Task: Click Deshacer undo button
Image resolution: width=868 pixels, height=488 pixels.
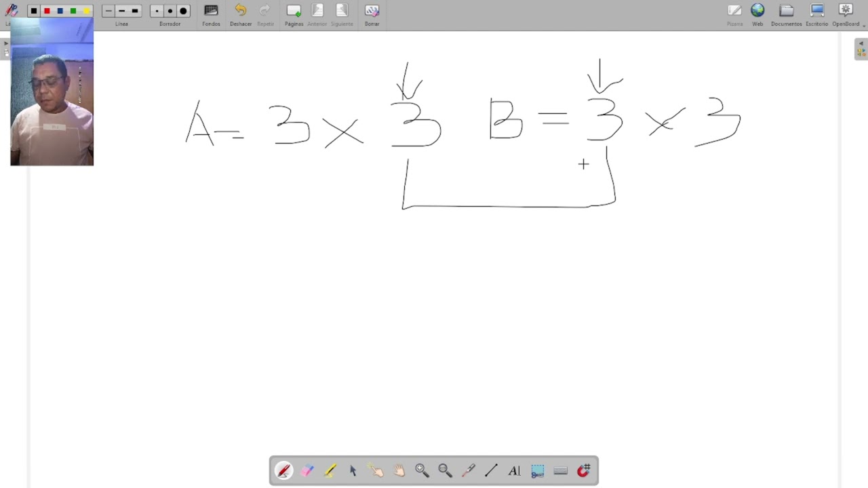Action: pos(241,15)
